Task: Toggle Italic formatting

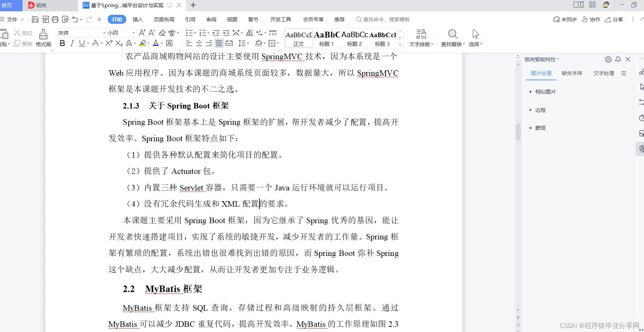Action: [72, 43]
